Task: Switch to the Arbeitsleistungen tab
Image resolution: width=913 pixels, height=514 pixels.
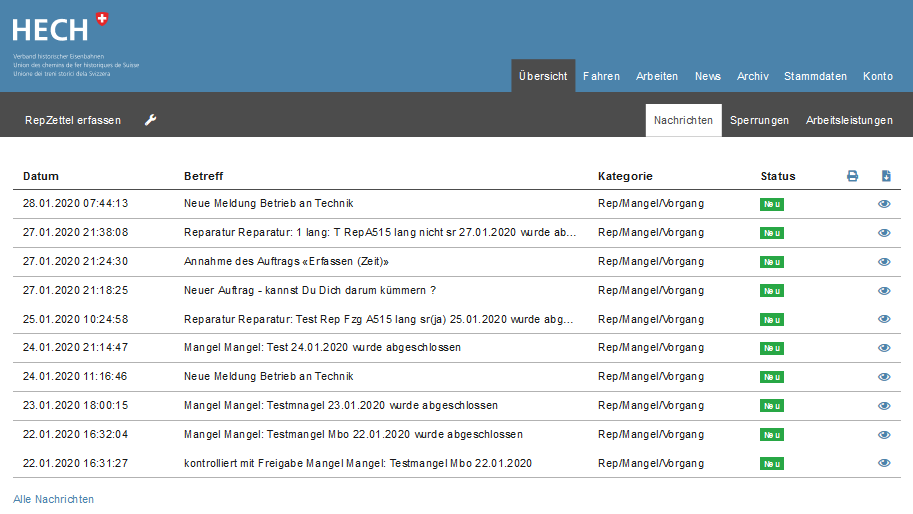Action: [x=849, y=120]
